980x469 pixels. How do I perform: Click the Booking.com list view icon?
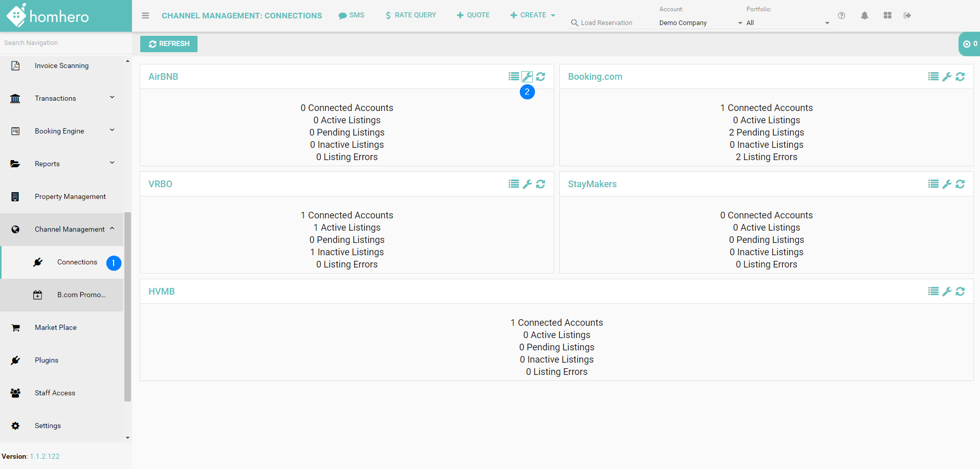point(933,77)
